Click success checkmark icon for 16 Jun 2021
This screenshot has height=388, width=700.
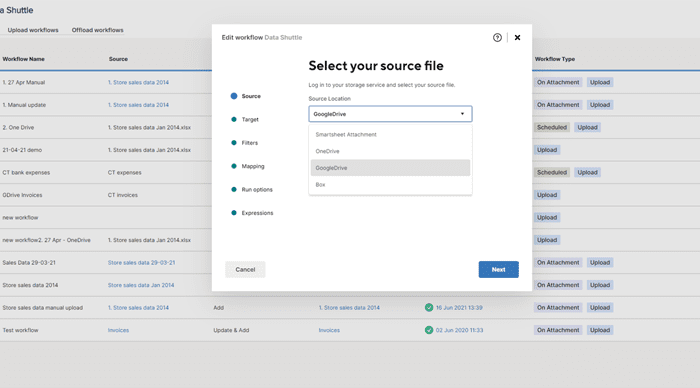pyautogui.click(x=429, y=308)
